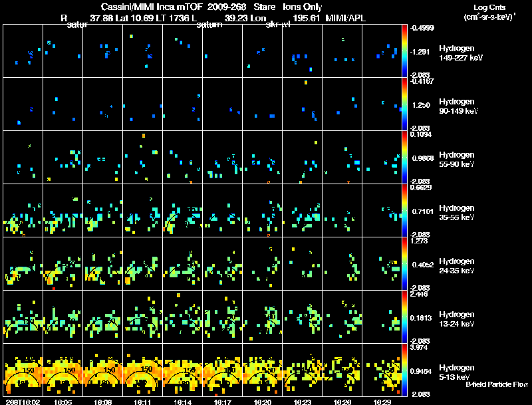Select the 'Hydrogen 55-90 keV' row label
The height and width of the screenshot is (405, 532).
click(x=457, y=160)
